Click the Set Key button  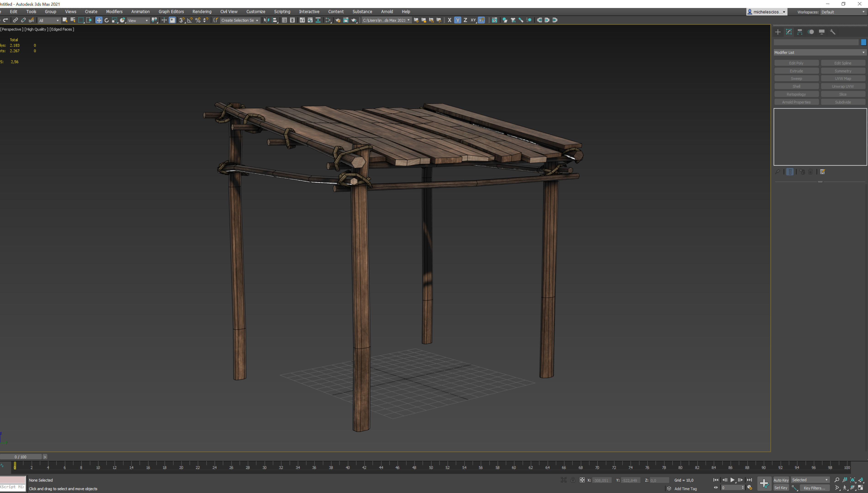pyautogui.click(x=781, y=488)
